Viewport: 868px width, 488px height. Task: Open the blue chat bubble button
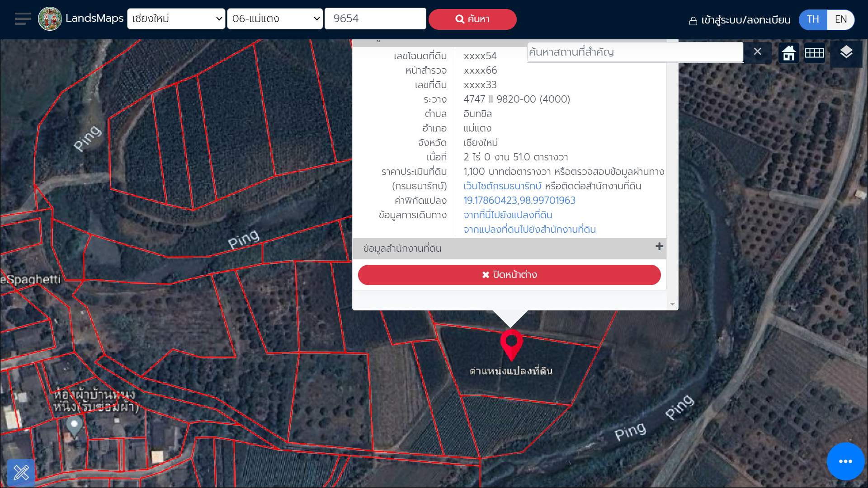click(845, 461)
